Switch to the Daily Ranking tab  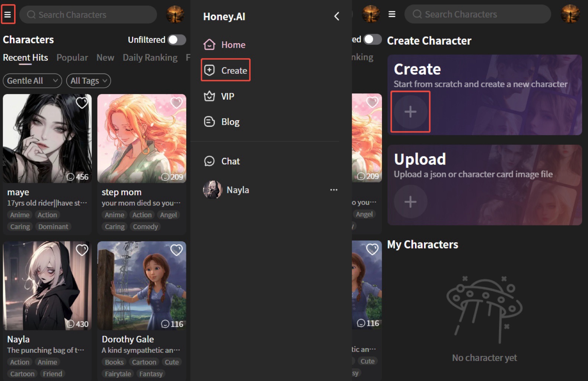(x=150, y=58)
